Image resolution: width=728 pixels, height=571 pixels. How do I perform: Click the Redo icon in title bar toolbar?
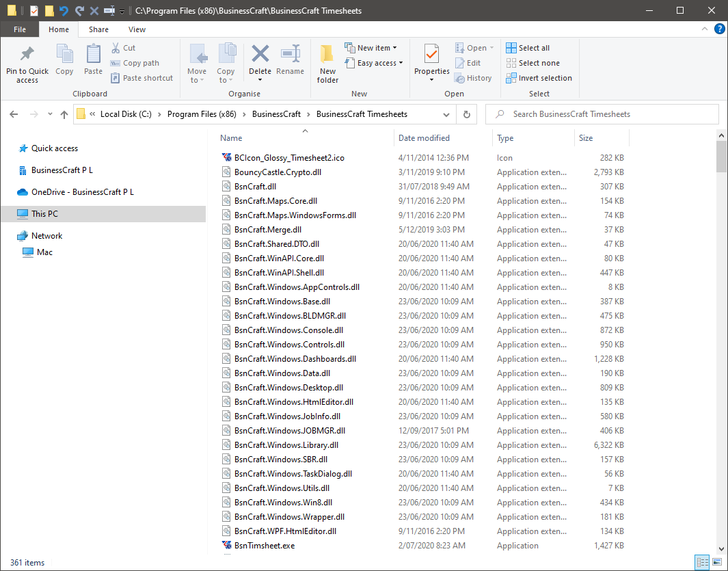[79, 10]
